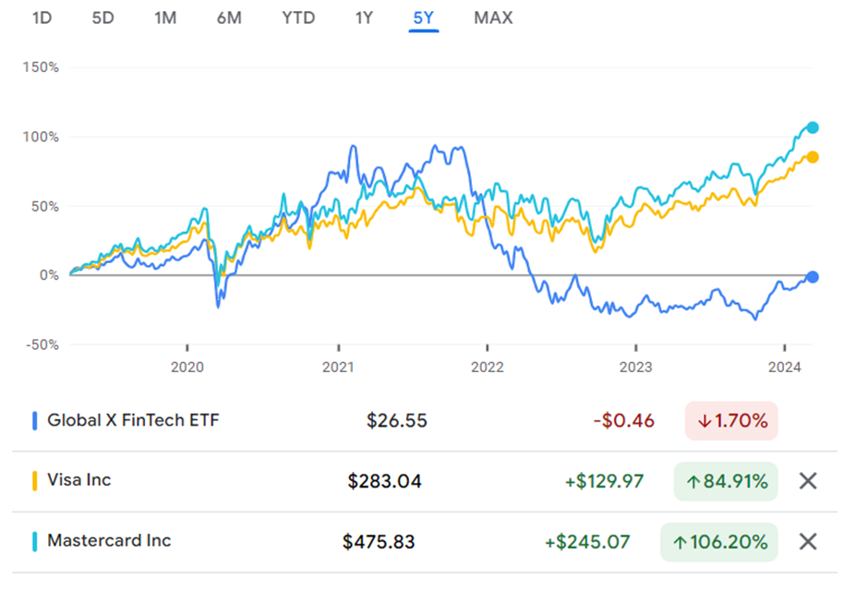868x590 pixels.
Task: Remove Mastercard Inc using X icon
Action: [x=807, y=542]
